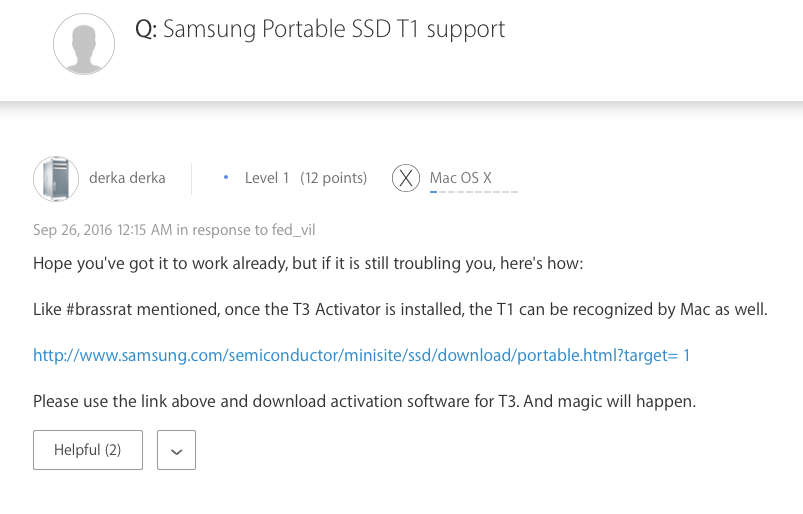Click derka derka's Mac Pro avatar
Image resolution: width=803 pixels, height=514 pixels.
pyautogui.click(x=56, y=179)
